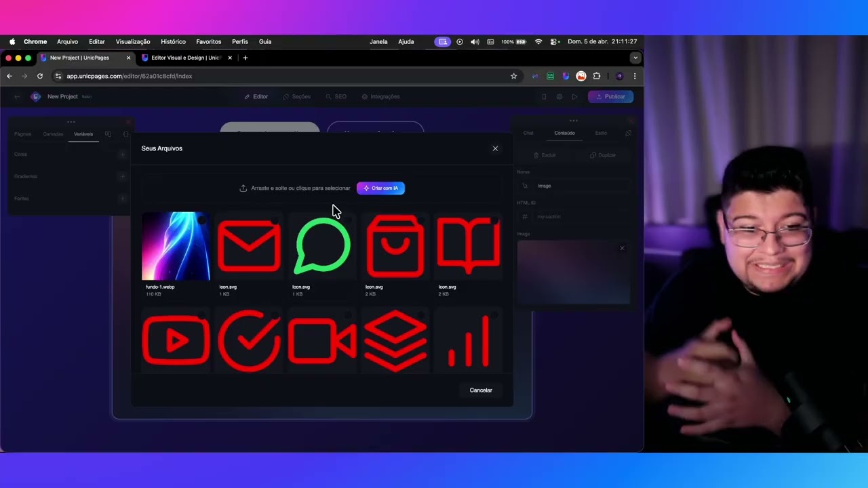The width and height of the screenshot is (868, 488).
Task: Open the curly braces code icon
Action: (126, 134)
